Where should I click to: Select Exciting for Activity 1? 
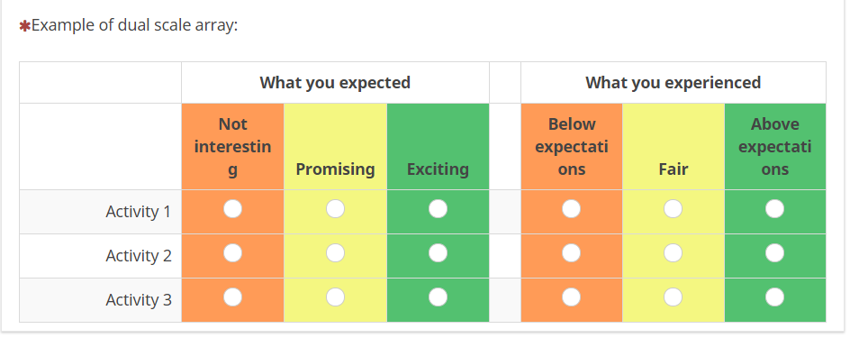[438, 209]
